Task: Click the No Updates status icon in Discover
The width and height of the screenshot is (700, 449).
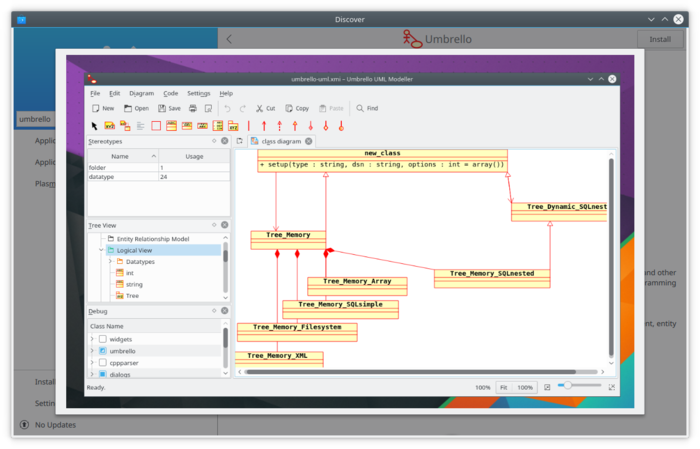Action: point(24,424)
